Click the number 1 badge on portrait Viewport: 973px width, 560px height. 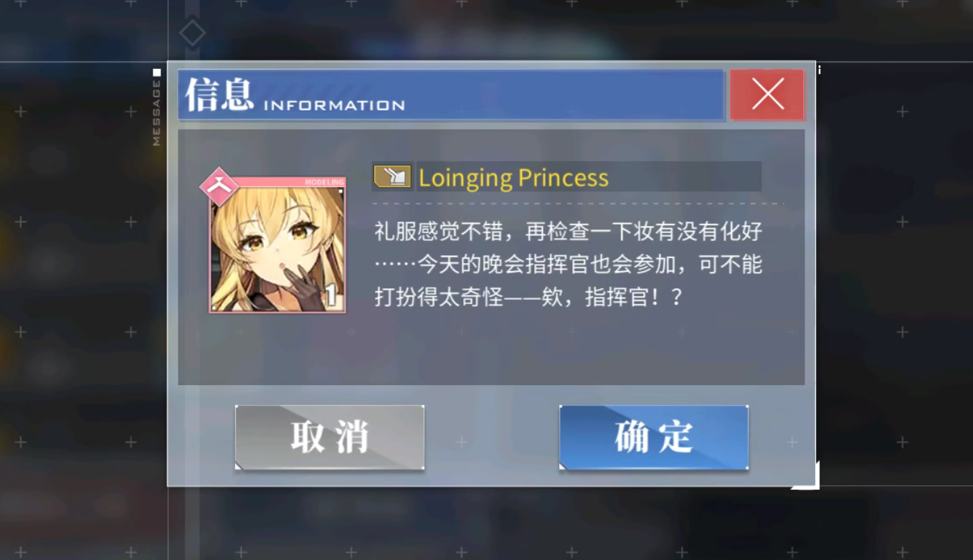pos(331,296)
